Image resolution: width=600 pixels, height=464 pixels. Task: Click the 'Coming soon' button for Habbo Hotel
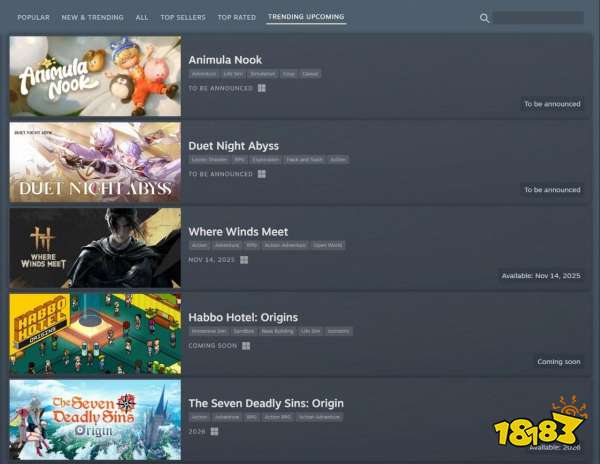click(x=558, y=362)
